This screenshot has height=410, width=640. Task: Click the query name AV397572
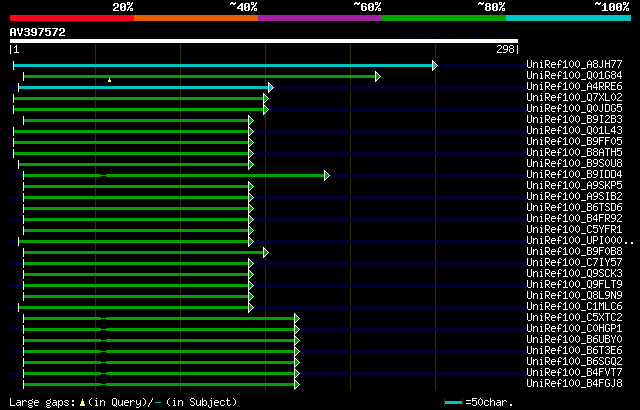click(x=38, y=32)
